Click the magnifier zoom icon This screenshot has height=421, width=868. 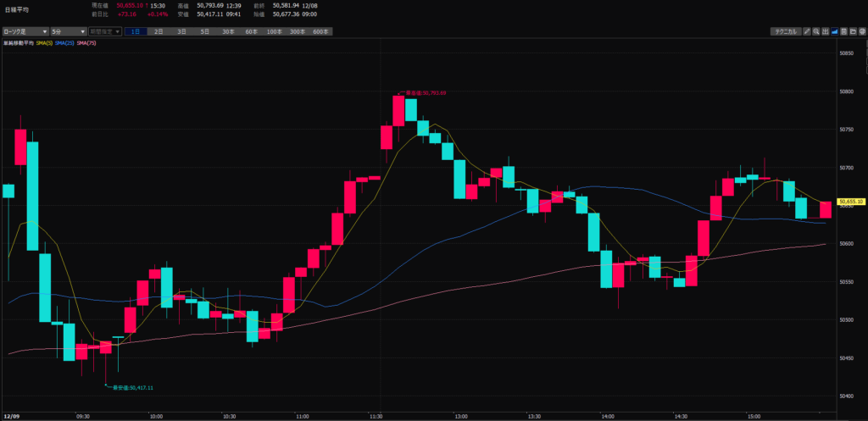tap(816, 31)
